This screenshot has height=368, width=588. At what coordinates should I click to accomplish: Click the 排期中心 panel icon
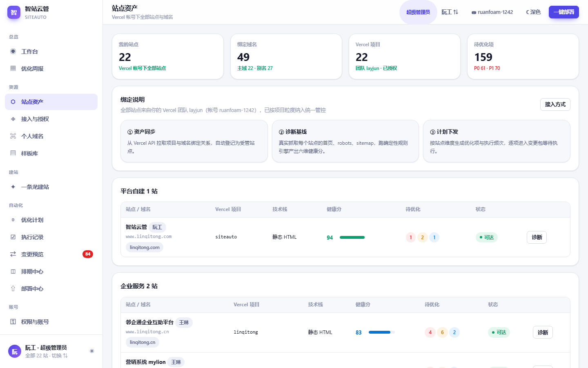click(13, 272)
